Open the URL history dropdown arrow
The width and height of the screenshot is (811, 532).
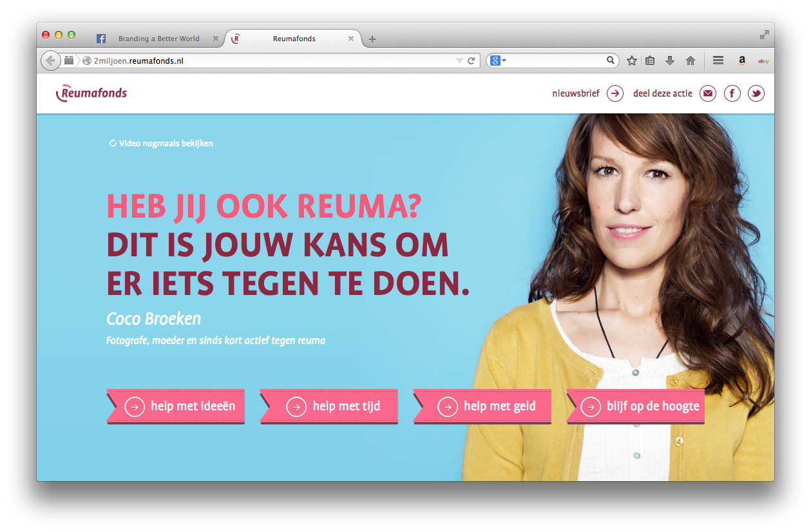[x=459, y=61]
